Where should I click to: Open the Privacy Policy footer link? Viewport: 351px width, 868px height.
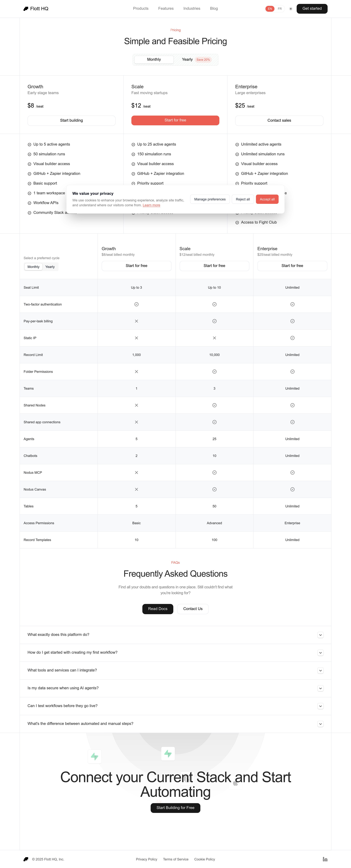click(x=146, y=859)
